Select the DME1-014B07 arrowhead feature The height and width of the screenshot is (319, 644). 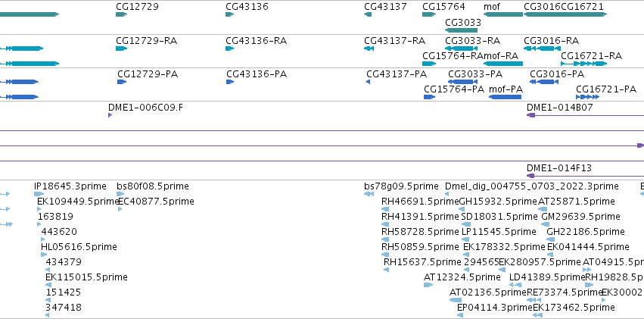531,115
